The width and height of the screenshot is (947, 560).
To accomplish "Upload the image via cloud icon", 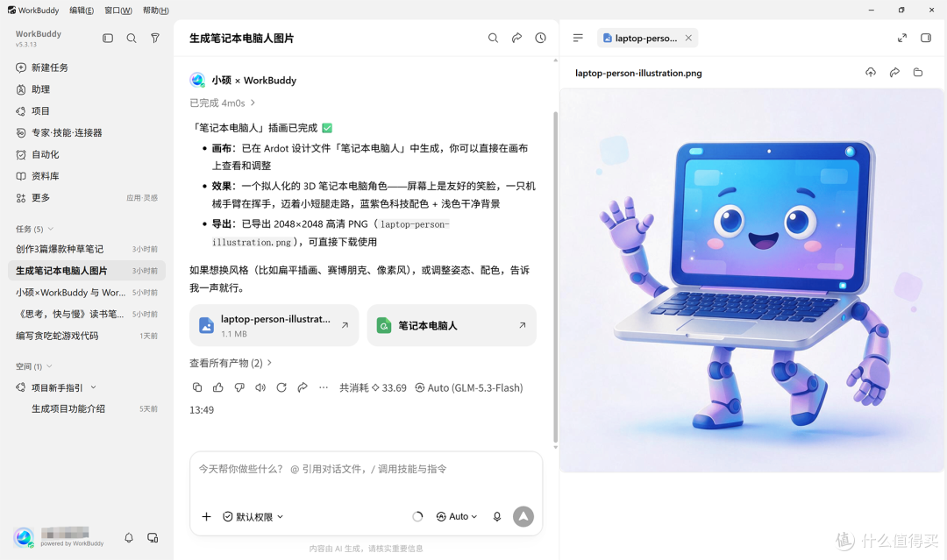I will click(x=871, y=73).
